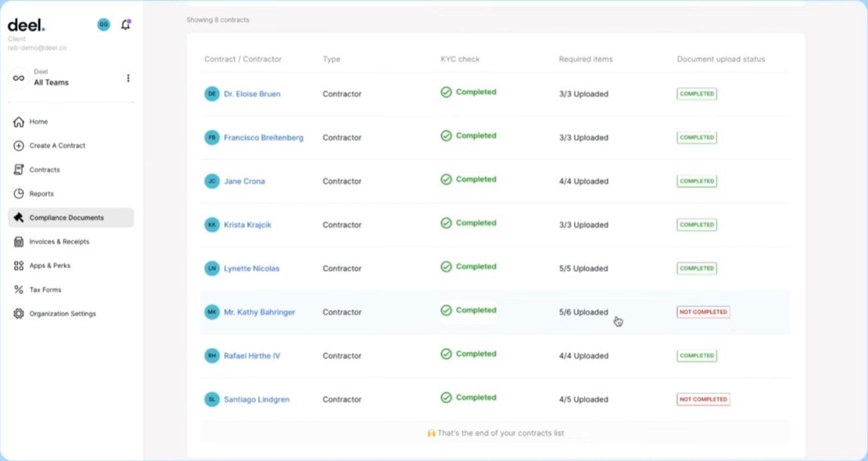Viewport: 868px width, 461px height.
Task: Click the Create A Contract plus icon
Action: [19, 146]
